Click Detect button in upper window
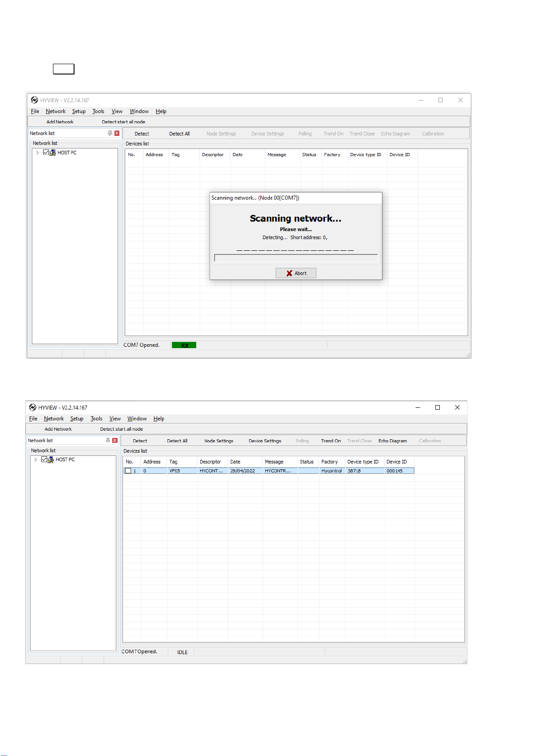The image size is (535, 756). (142, 134)
